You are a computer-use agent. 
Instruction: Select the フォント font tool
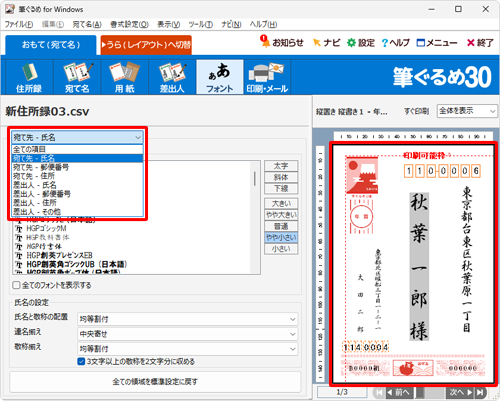pyautogui.click(x=220, y=77)
